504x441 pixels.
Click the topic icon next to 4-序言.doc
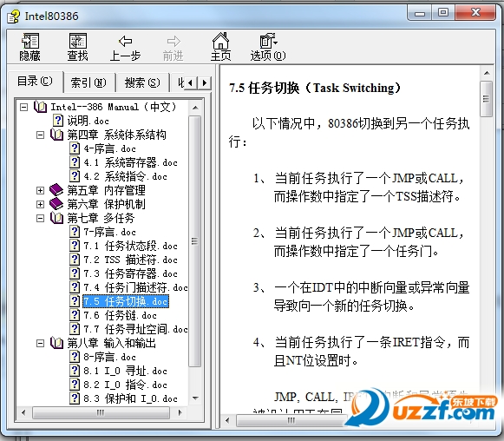tap(75, 148)
